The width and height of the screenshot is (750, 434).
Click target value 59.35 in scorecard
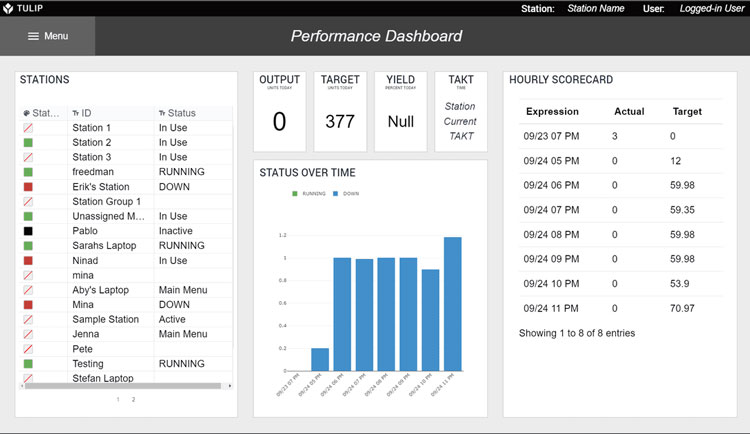[682, 210]
